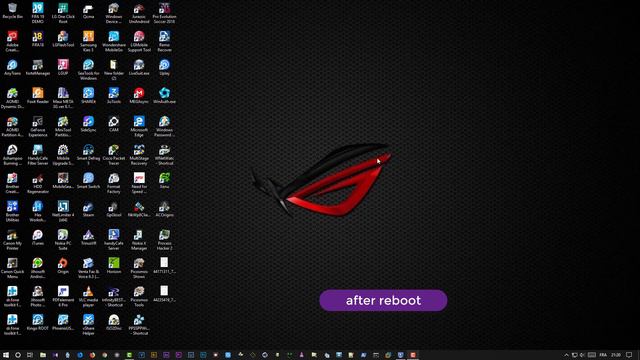
Task: Select the FIFA 18 desktop shortcut
Action: pos(38,39)
